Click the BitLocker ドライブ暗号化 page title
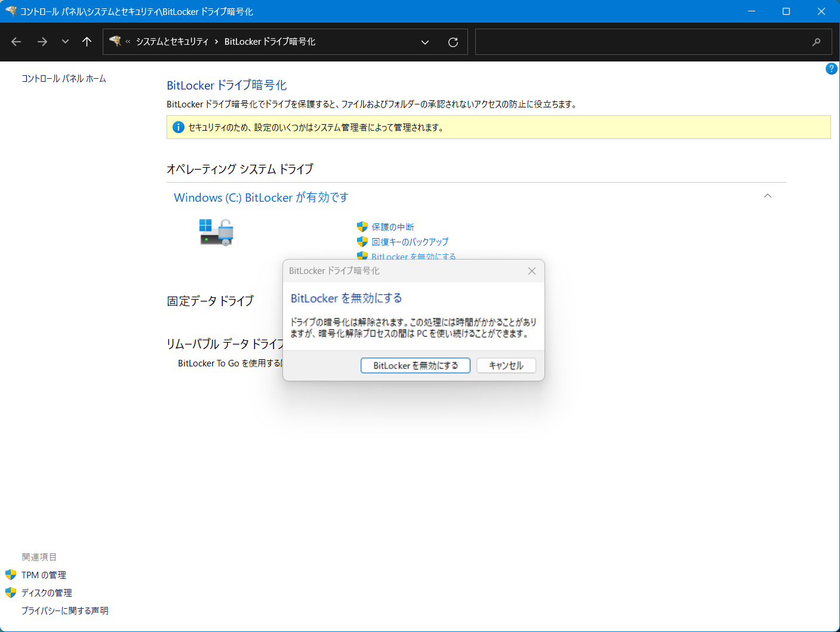The image size is (840, 632). point(227,85)
